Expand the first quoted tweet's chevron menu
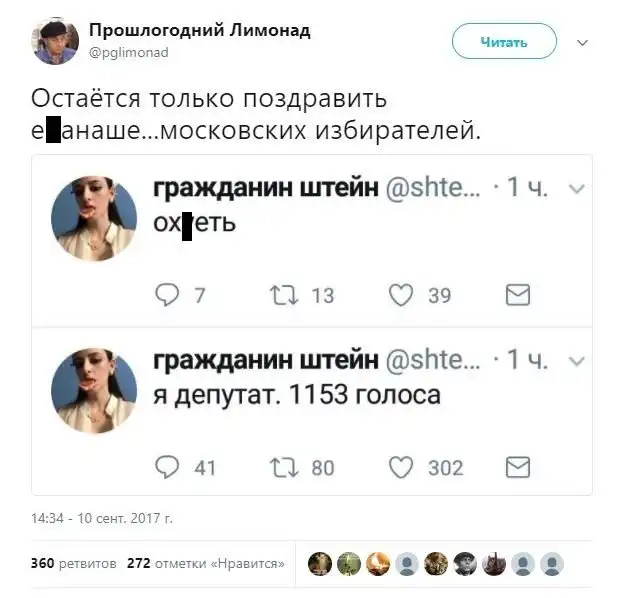 pyautogui.click(x=575, y=189)
